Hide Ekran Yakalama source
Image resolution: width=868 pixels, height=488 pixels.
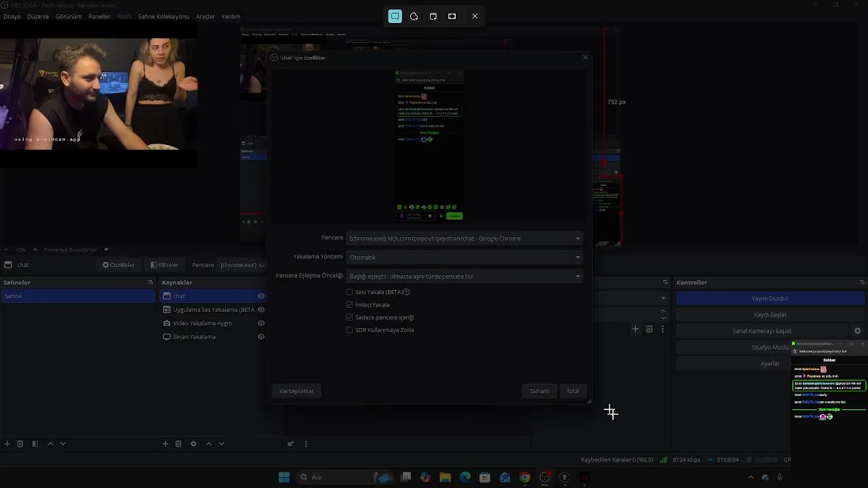261,337
